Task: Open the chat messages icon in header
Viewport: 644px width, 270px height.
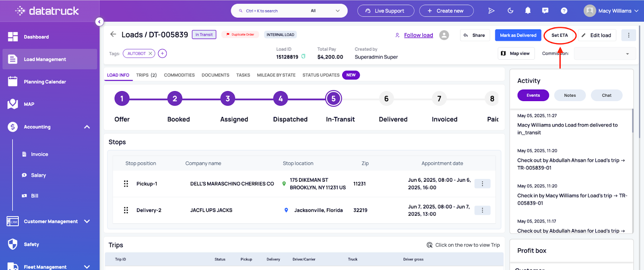Action: pyautogui.click(x=545, y=11)
